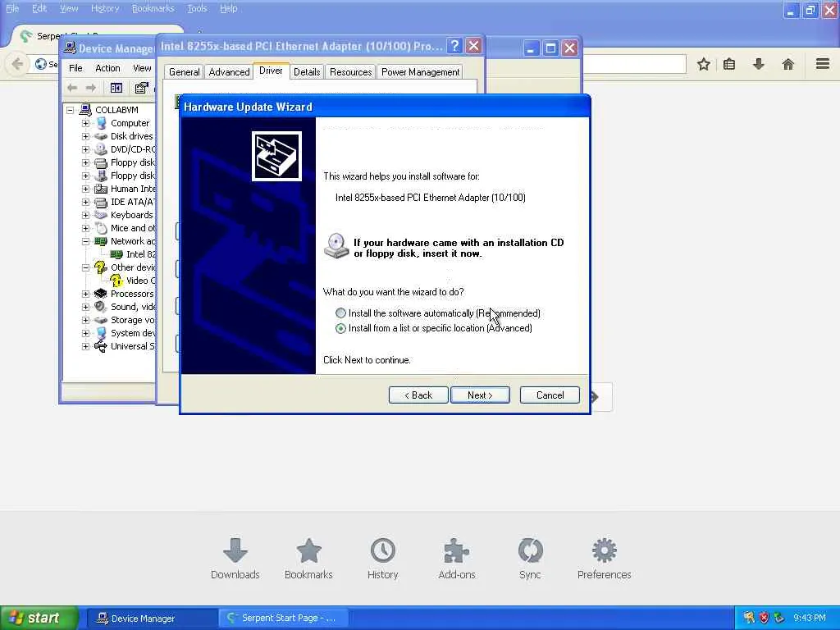The image size is (840, 630).
Task: Expand the DVD/CD-ROM drives node
Action: (85, 149)
